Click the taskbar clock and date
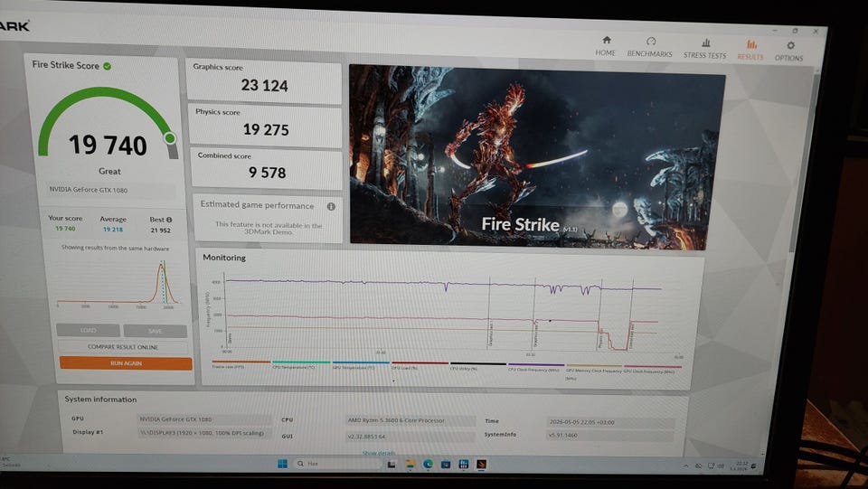The height and width of the screenshot is (489, 868). tap(739, 466)
